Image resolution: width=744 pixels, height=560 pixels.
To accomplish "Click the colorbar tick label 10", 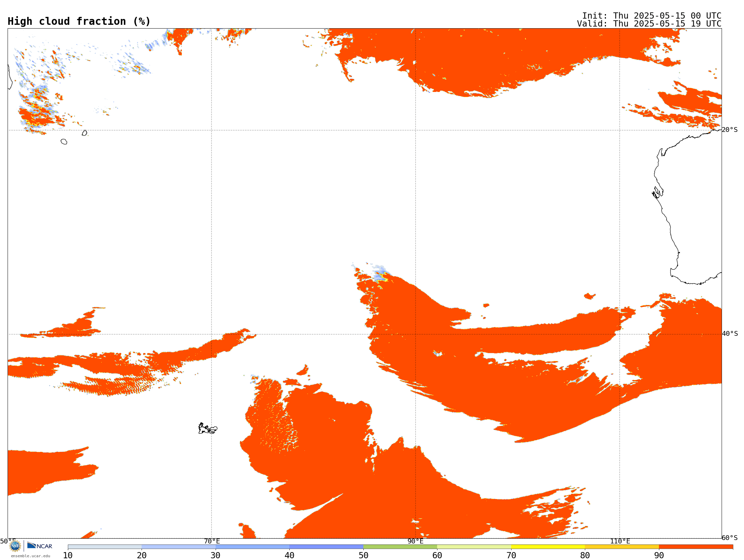I will point(68,555).
